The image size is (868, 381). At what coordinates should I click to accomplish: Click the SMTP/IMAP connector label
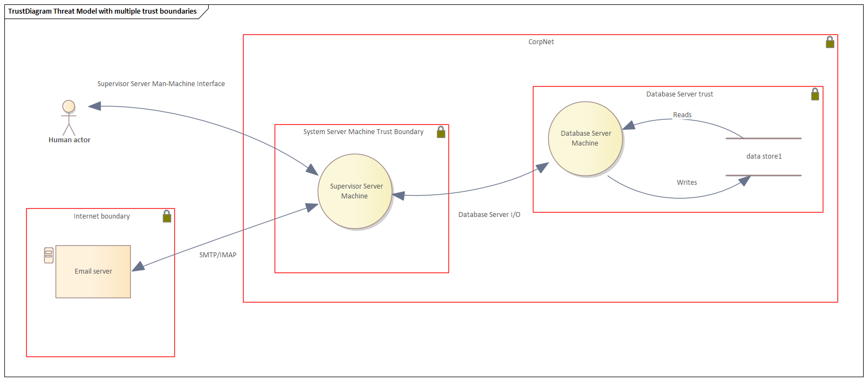click(x=218, y=255)
